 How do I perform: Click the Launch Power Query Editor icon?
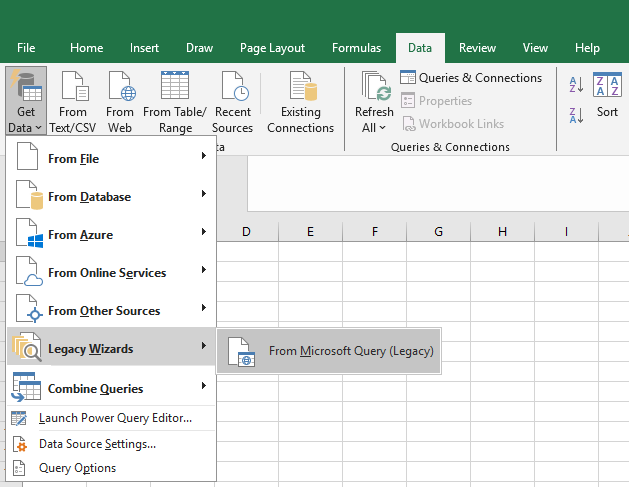coord(19,418)
